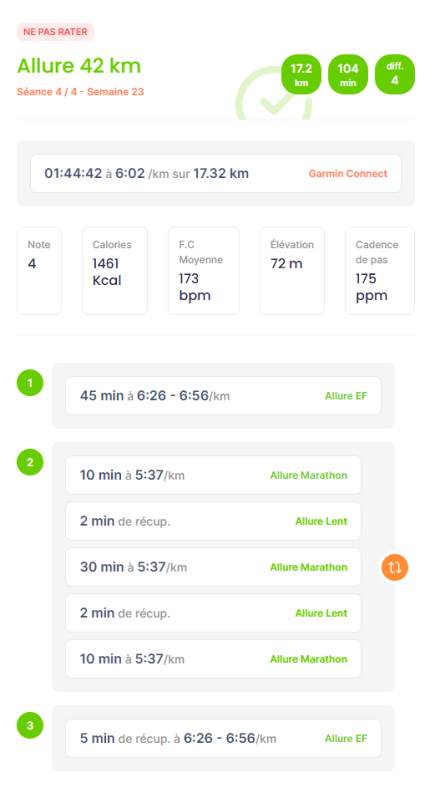Click the 5 min de récup. row
Screen dimensions: 430x788
(223, 738)
